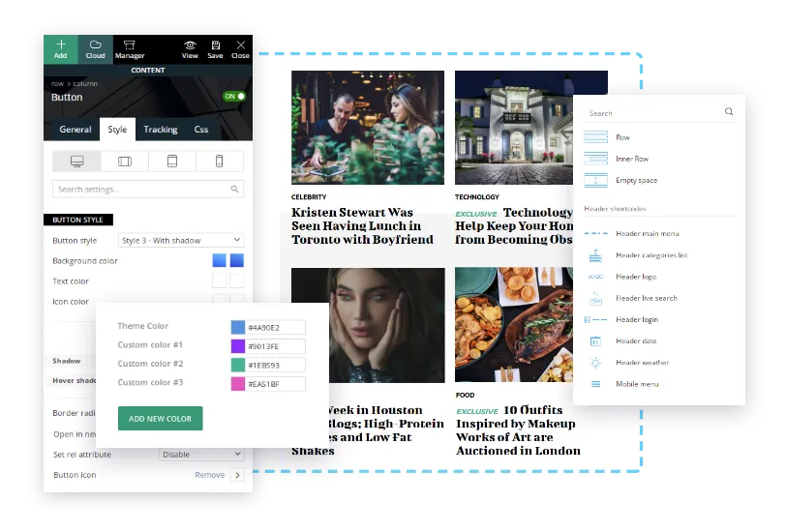Screen dimensions: 786x532
Task: Switch to the Style tab
Action: tap(117, 130)
